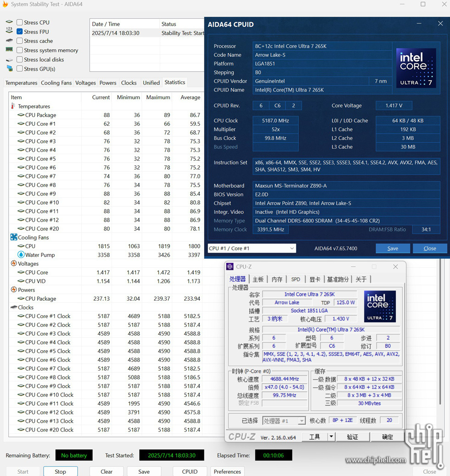
Task: Switch to the Temperatures tab
Action: click(x=21, y=83)
